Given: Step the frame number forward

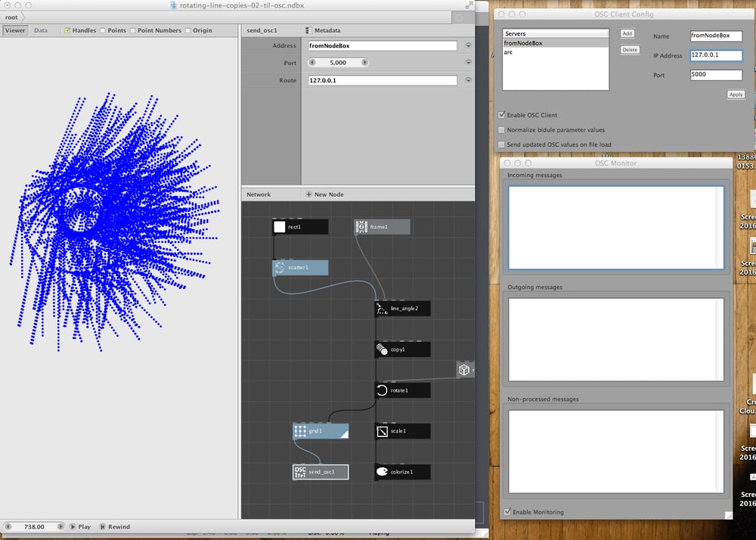Looking at the screenshot, I should pyautogui.click(x=60, y=526).
